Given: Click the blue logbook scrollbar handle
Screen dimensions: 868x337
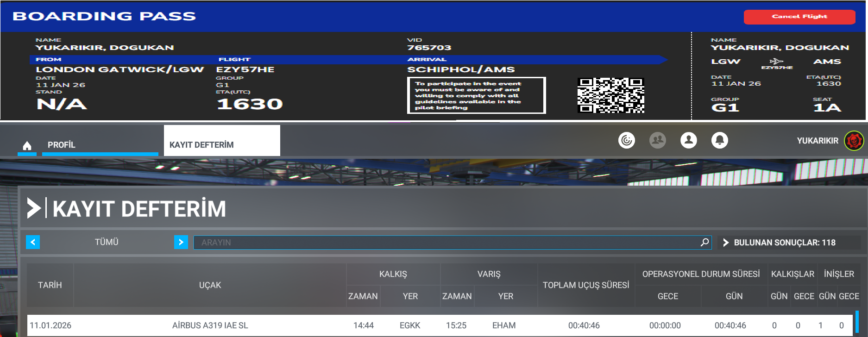Looking at the screenshot, I should [857, 322].
